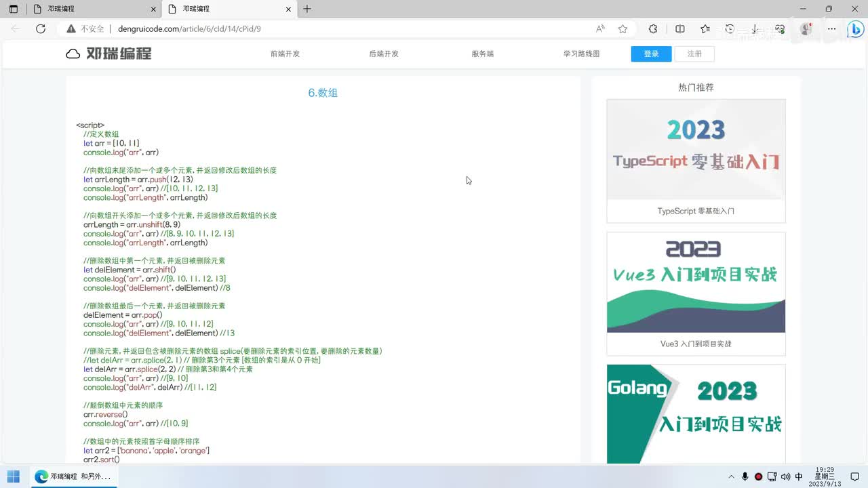Click the arr.shift() code line
Screen dimensions: 868x488
coord(130,270)
